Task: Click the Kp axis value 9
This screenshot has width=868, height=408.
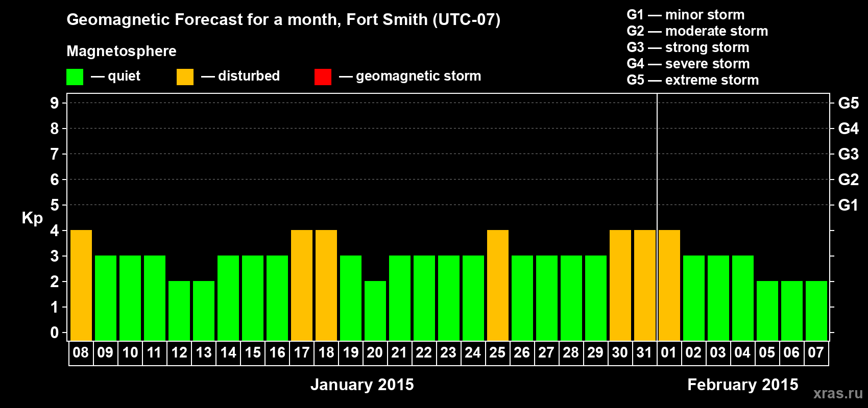Action: click(x=55, y=103)
